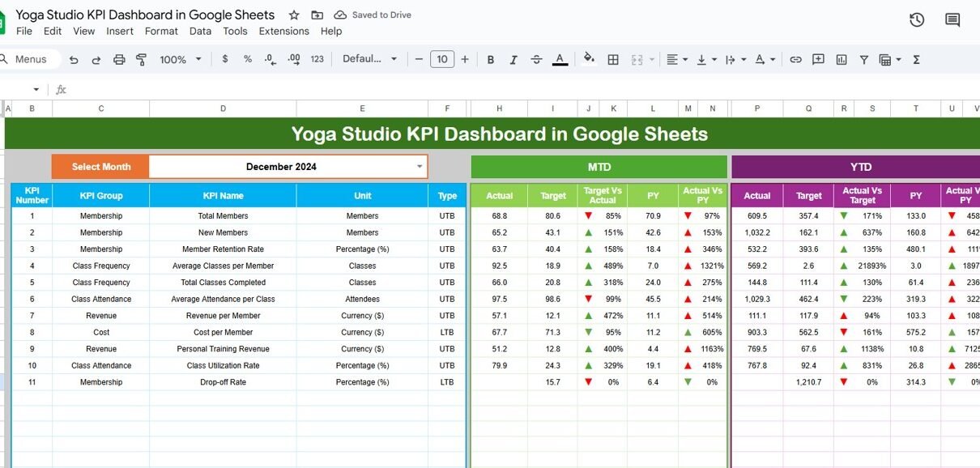Open the comments panel icon
980x468 pixels.
[x=952, y=20]
